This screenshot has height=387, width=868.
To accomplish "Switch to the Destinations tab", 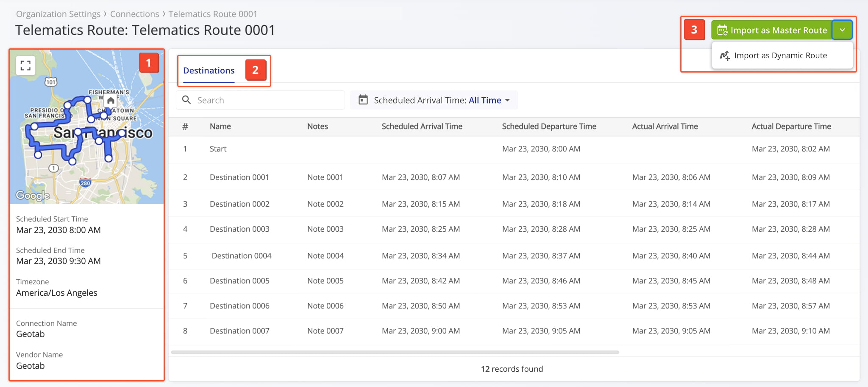I will pos(209,70).
